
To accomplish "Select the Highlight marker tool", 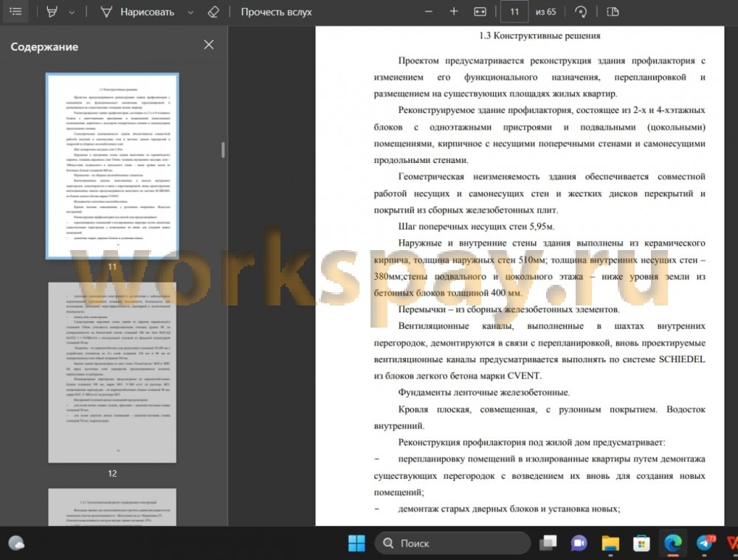I will pyautogui.click(x=52, y=12).
